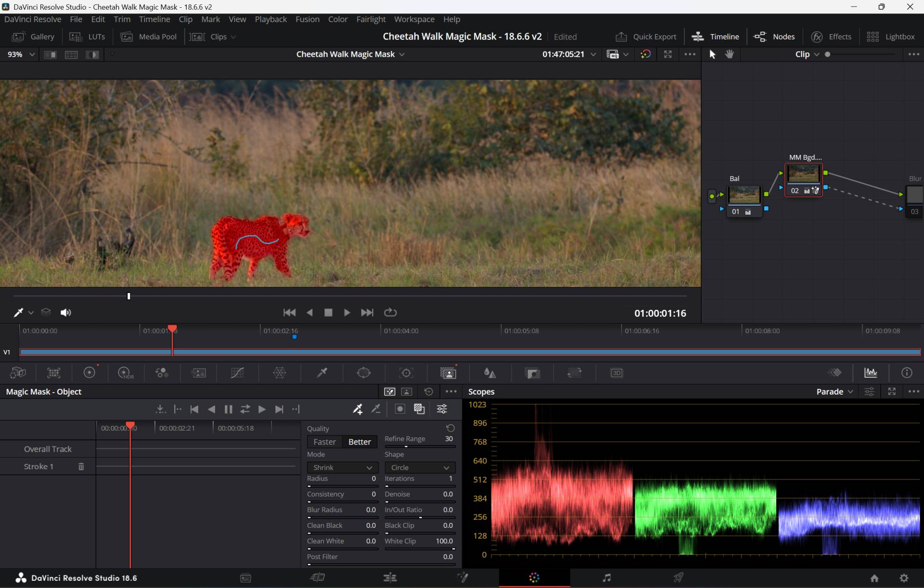The width and height of the screenshot is (924, 588).
Task: Click the Color Wheels palette icon
Action: click(90, 373)
